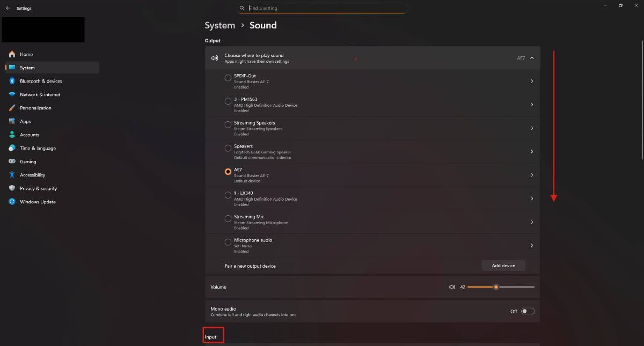Open Streaming Speakers properties chevron
Screen dimensions: 644x346
[532, 128]
